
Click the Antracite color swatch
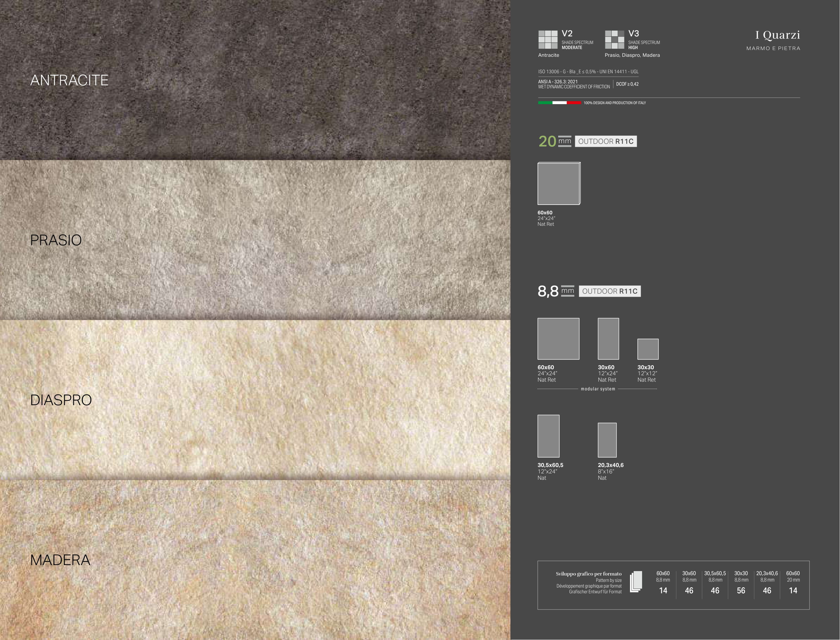pos(255,80)
